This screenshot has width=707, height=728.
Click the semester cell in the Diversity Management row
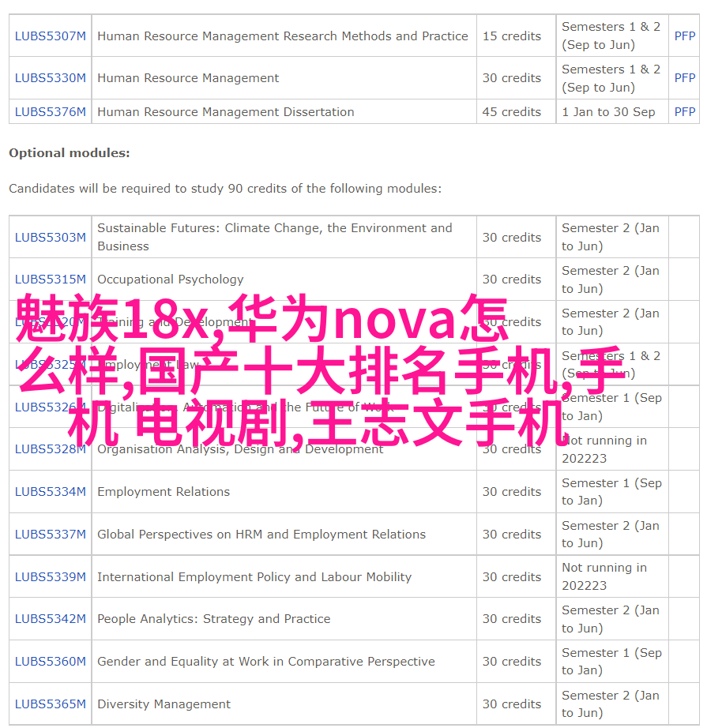611,704
